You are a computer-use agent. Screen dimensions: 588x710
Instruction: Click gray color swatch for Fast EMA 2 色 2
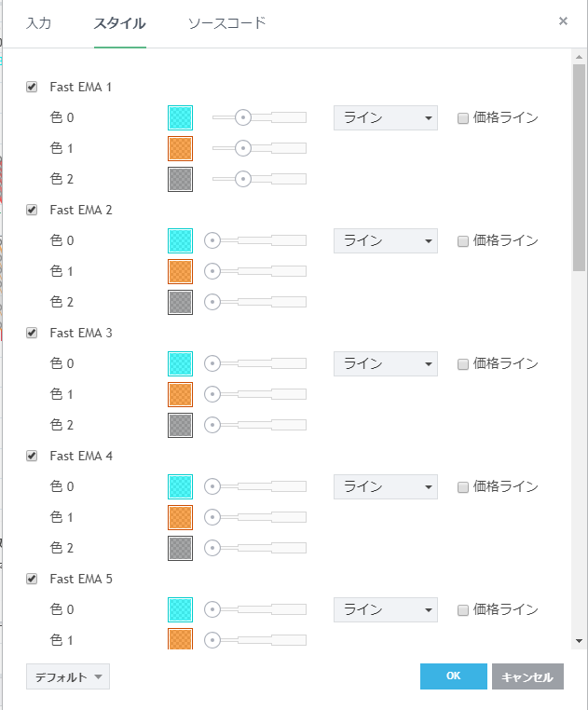click(x=180, y=302)
